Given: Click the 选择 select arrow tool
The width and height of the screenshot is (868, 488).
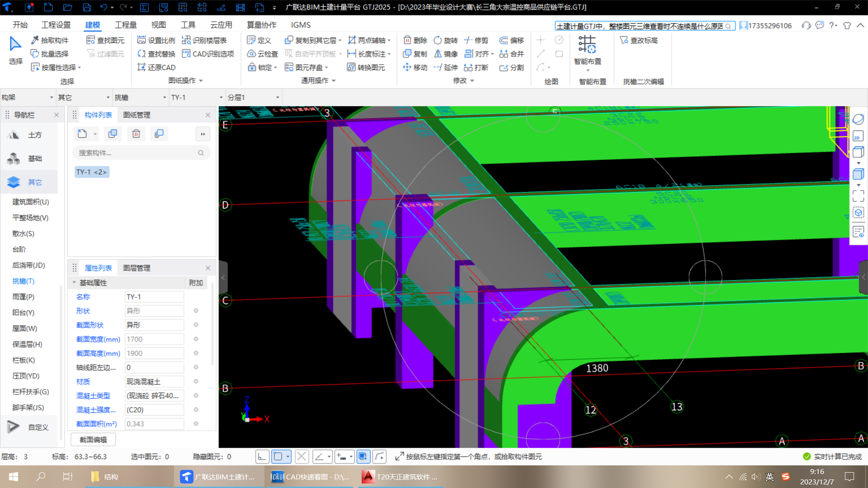Looking at the screenshot, I should point(15,50).
